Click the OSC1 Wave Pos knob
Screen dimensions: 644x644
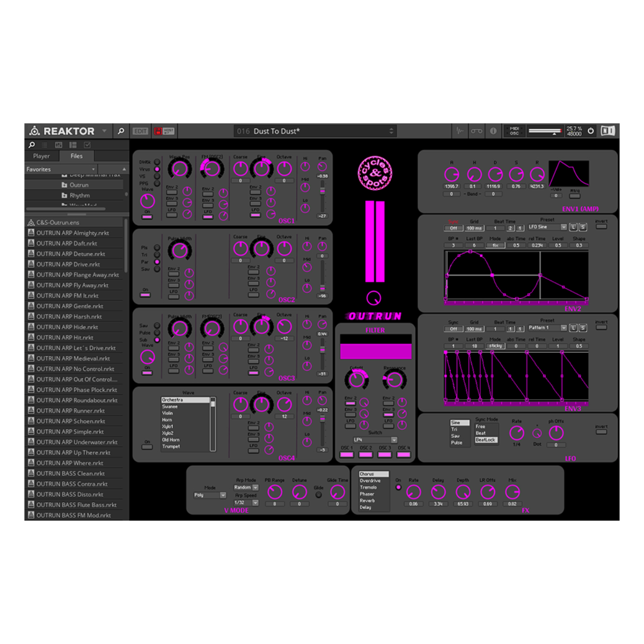[179, 169]
